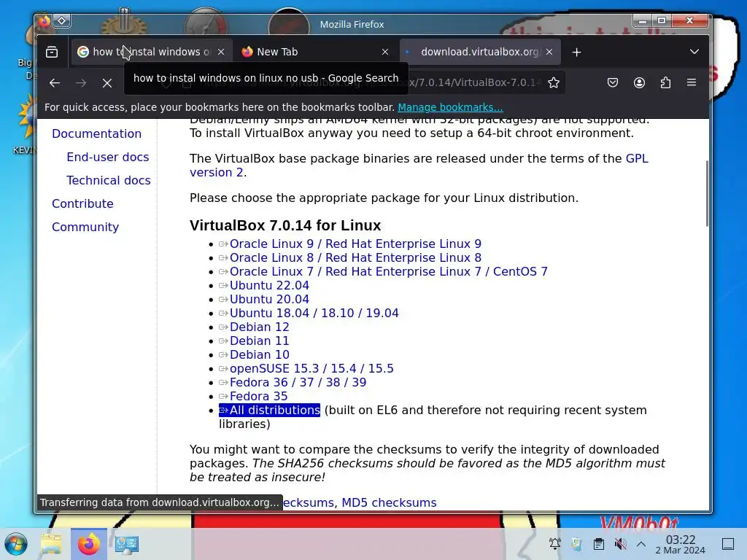Go back to the previous page
Viewport: 747px width, 560px height.
(x=54, y=83)
